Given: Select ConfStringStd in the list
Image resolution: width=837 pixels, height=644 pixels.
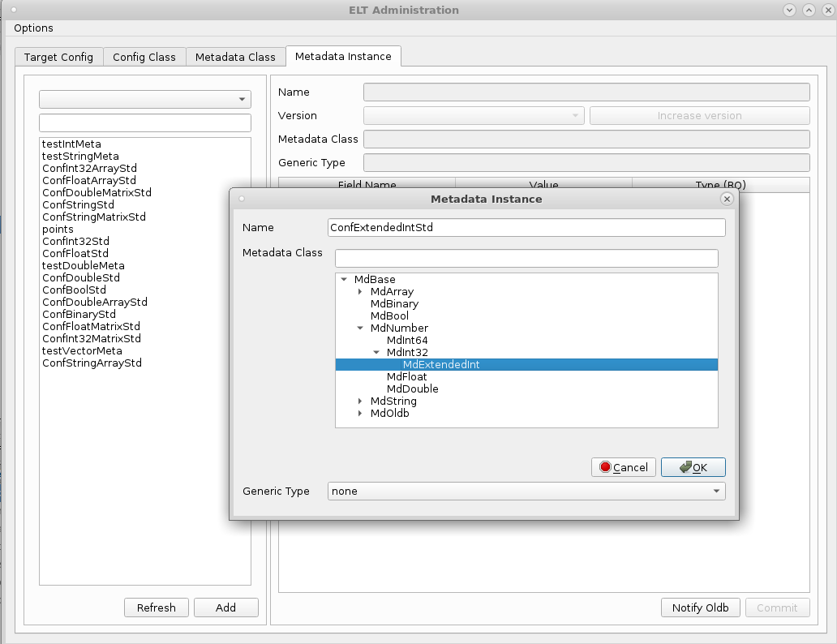Looking at the screenshot, I should [78, 205].
